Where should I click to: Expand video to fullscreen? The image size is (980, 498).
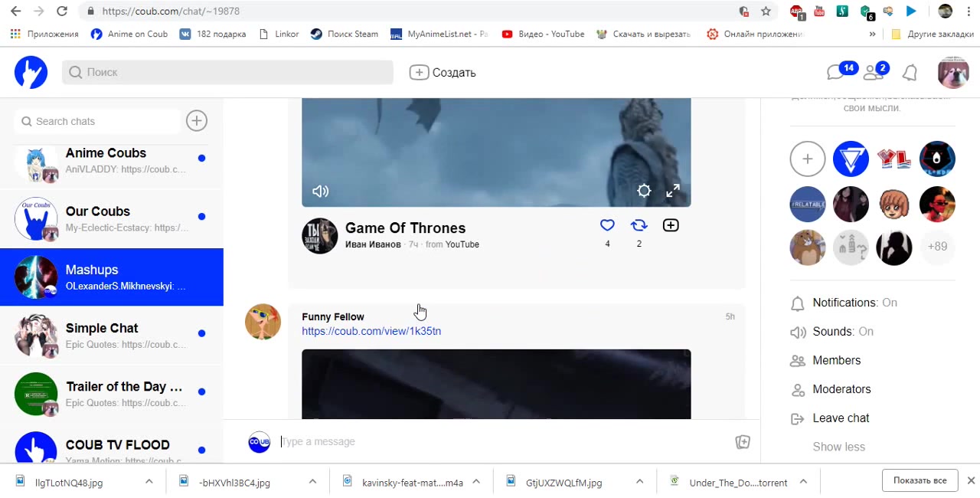[x=673, y=191]
